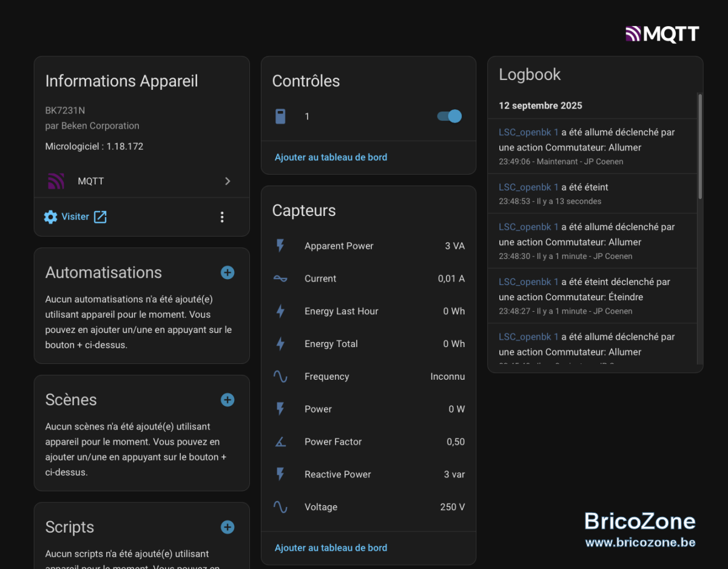This screenshot has height=569, width=728.
Task: Open LSC_openbk 1 link in 23:48:53 entry
Action: (x=528, y=187)
